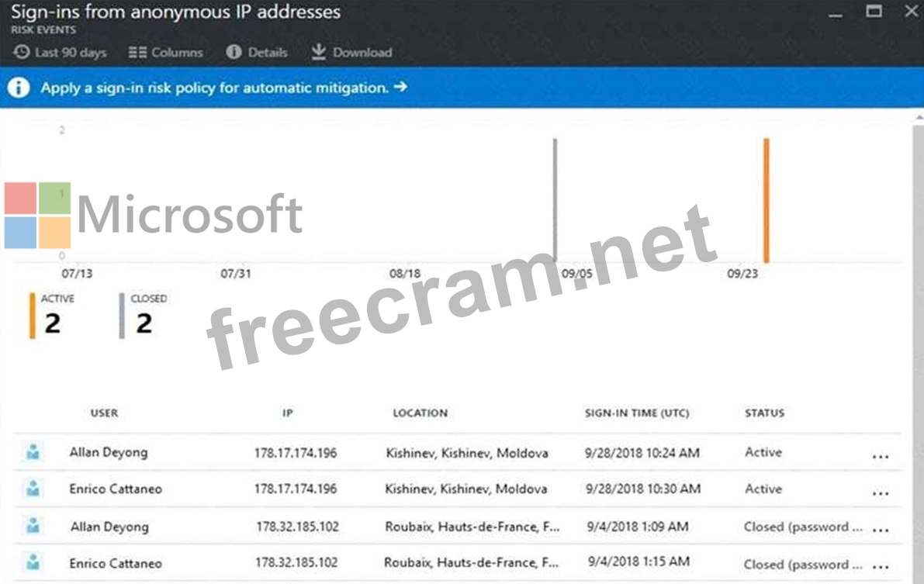Click user icon for Allan Deyong 9/4 row
The width and height of the screenshot is (924, 584).
[x=33, y=526]
